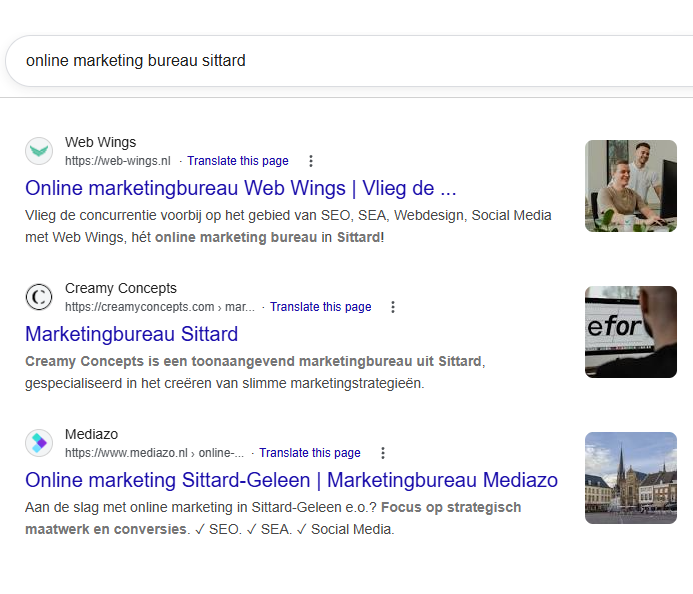Open 'Online marketing Sittard-Geleen' result title
Image resolution: width=693 pixels, height=594 pixels.
point(291,480)
